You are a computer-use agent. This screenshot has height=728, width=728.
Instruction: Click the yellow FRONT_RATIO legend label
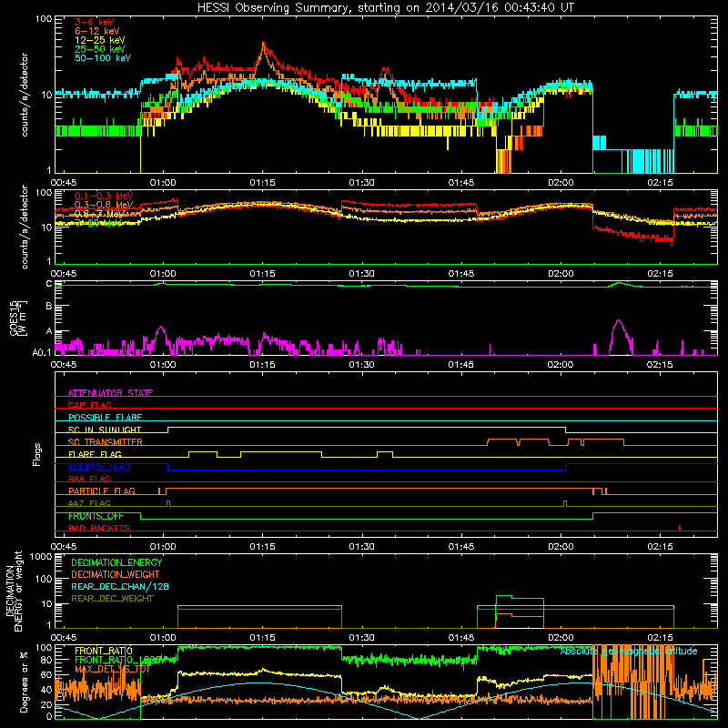point(104,651)
